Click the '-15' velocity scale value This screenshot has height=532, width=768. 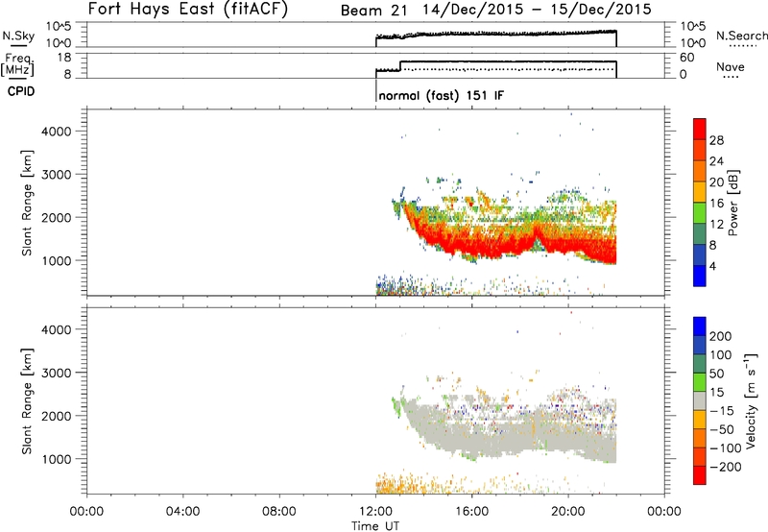click(x=722, y=410)
